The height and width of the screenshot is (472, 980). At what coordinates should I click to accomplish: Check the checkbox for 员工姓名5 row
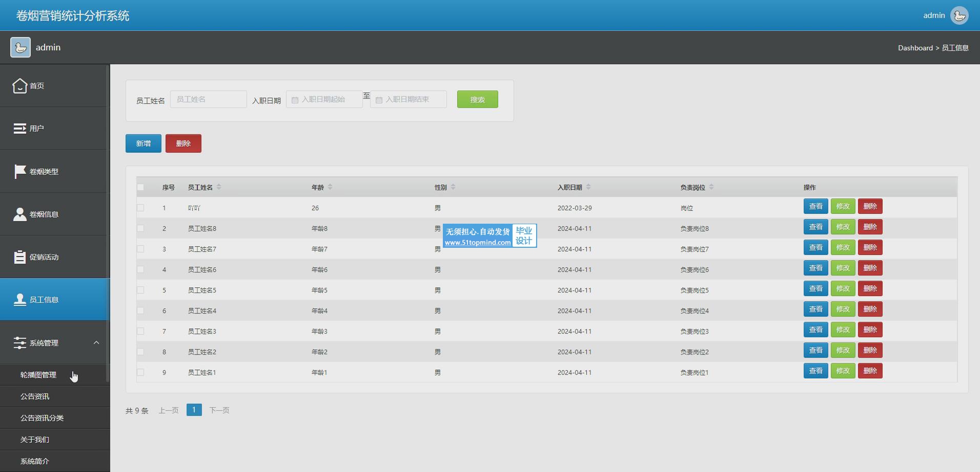pyautogui.click(x=140, y=290)
